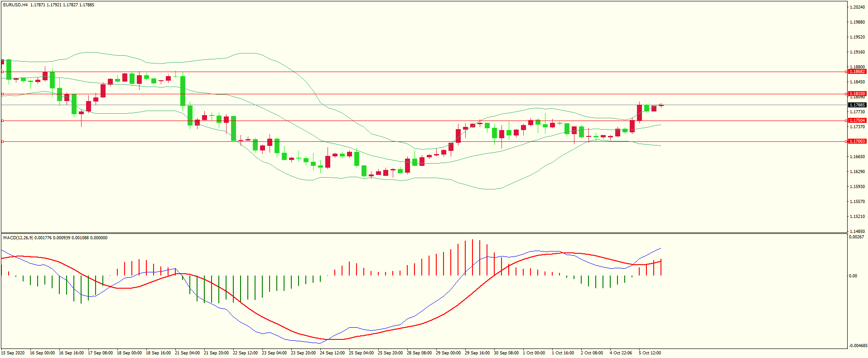Click the EURUSD,H4 chart title text
Screen dimensions: 868x358
pyautogui.click(x=15, y=5)
